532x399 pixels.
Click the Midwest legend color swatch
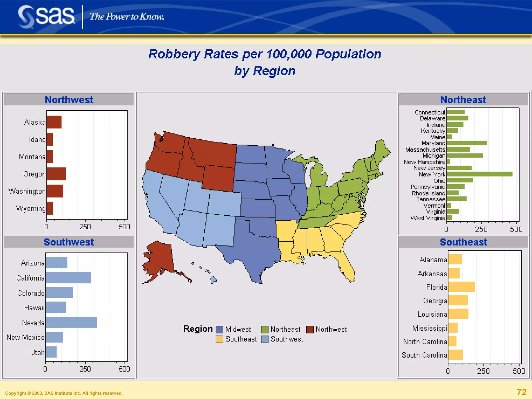[x=220, y=329]
